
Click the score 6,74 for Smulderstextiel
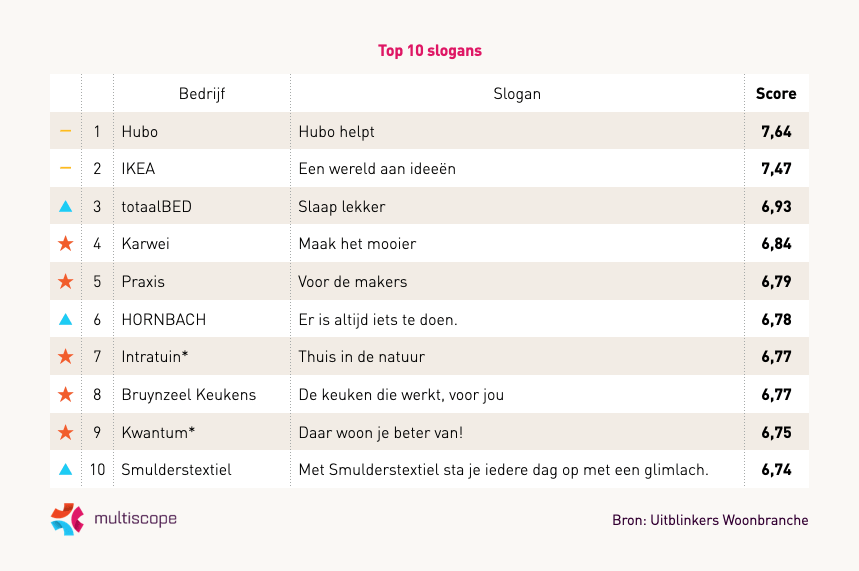[x=776, y=469]
